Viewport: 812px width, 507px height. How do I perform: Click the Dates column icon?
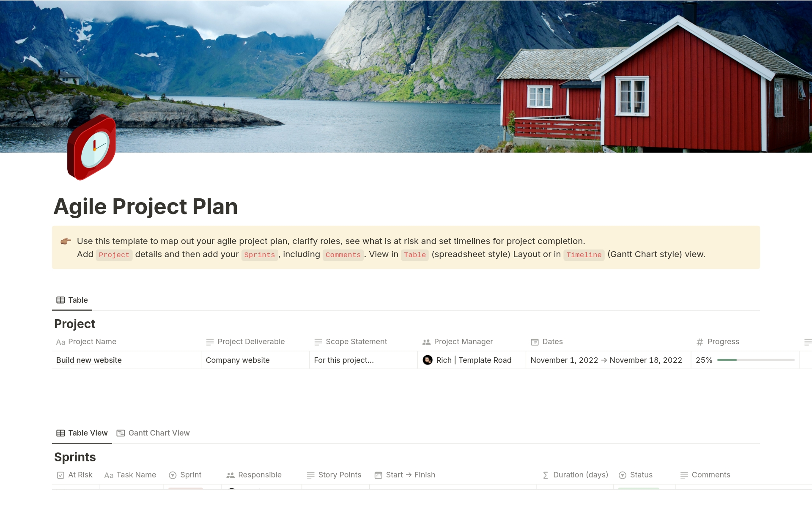534,342
